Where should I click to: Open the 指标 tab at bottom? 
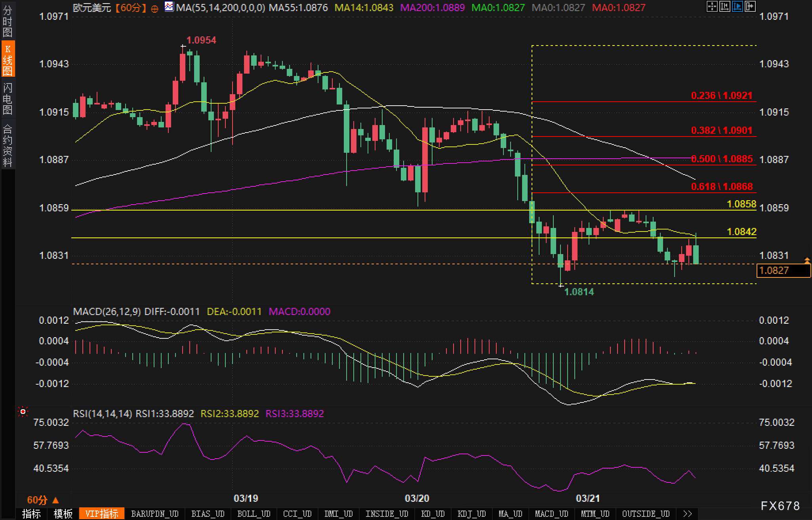pyautogui.click(x=31, y=514)
